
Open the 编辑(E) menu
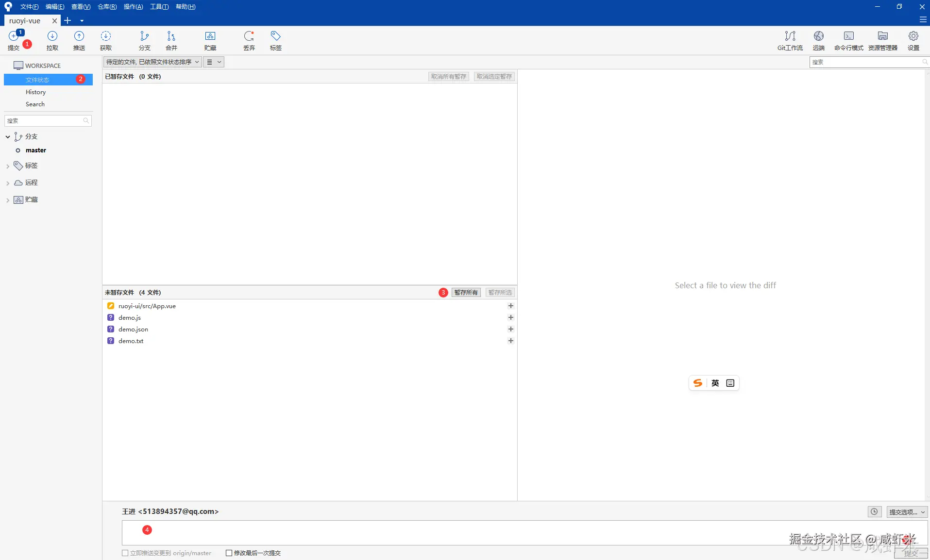(x=55, y=7)
